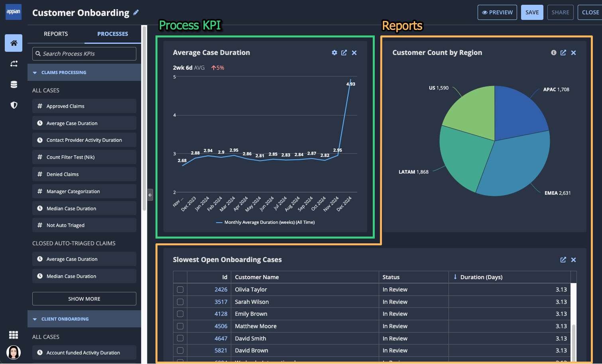Open case Id 4647 link
The image size is (602, 364).
click(221, 338)
